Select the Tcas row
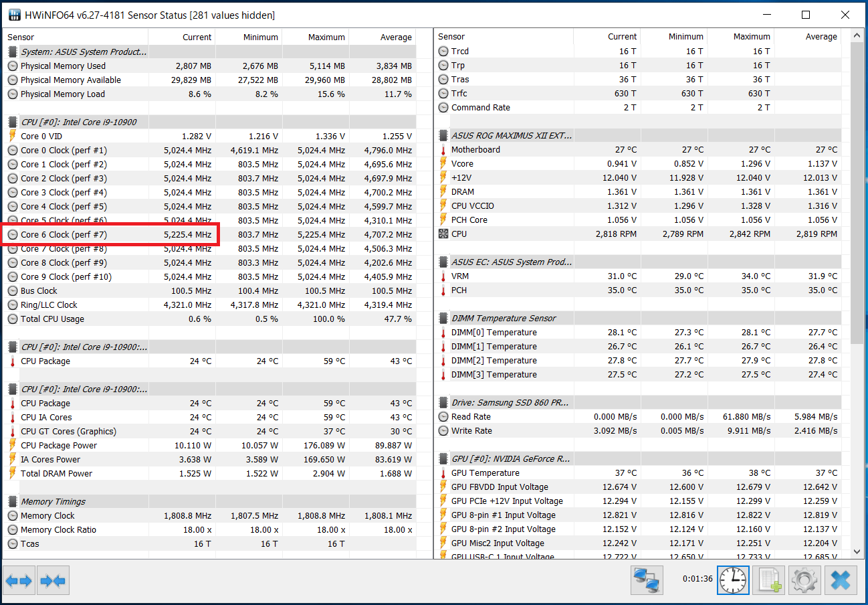Viewport: 868px width, 605px height. tap(210, 543)
